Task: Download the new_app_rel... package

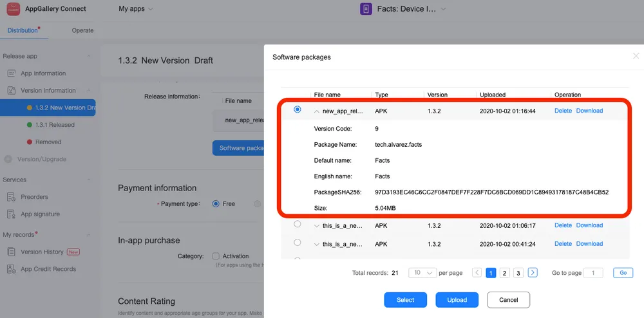Action: (589, 111)
